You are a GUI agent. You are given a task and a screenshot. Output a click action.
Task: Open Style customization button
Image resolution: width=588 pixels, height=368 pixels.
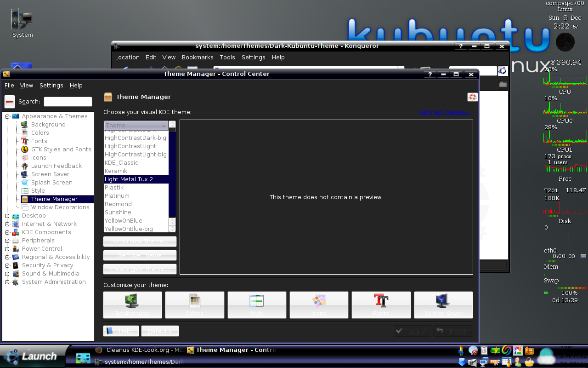pos(257,305)
